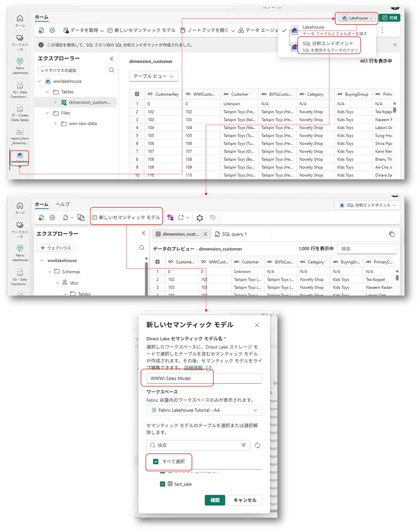This screenshot has width=419, height=532.
Task: Click the WWWI Sales Model name field
Action: pos(204,378)
